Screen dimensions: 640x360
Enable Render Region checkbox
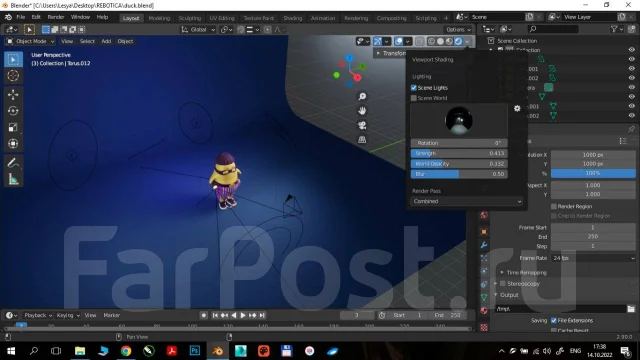coord(554,206)
